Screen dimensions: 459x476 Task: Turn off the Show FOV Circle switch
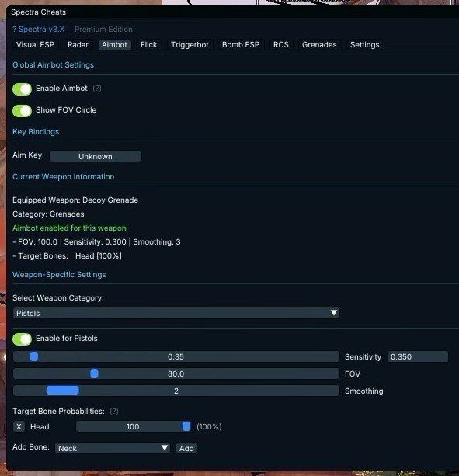point(23,111)
